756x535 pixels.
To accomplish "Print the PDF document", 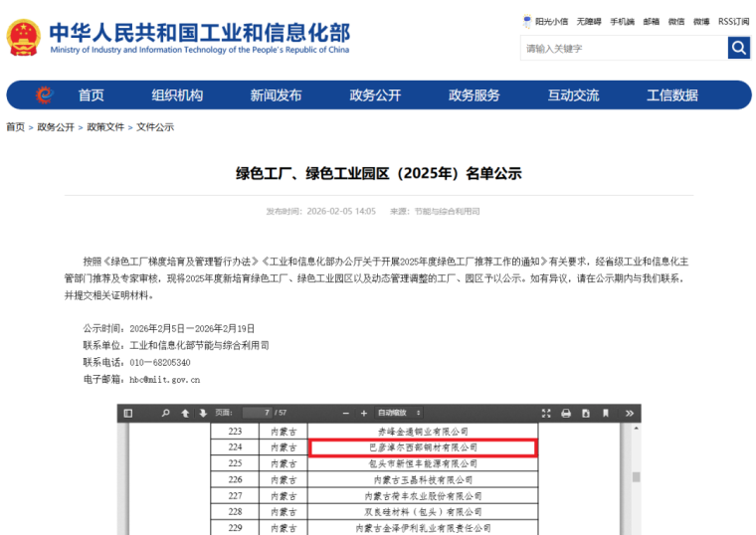I will (566, 413).
